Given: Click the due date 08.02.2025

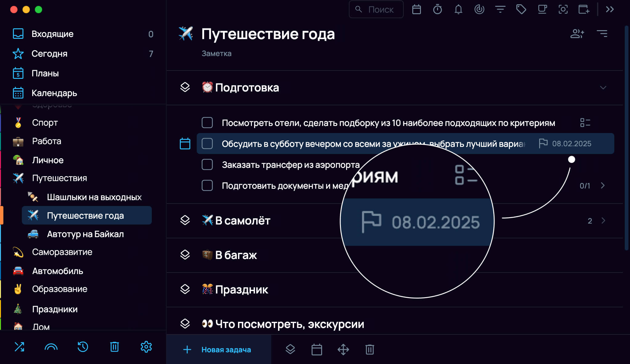Looking at the screenshot, I should click(x=571, y=144).
